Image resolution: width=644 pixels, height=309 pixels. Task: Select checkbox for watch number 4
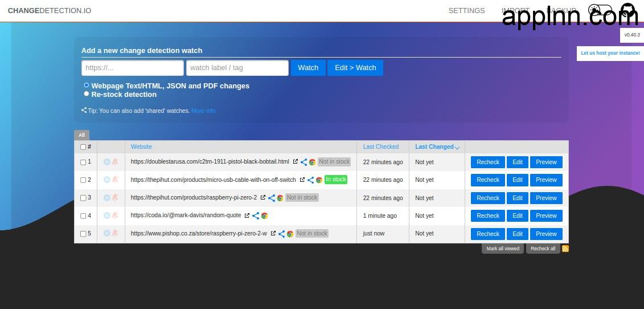[x=83, y=216]
